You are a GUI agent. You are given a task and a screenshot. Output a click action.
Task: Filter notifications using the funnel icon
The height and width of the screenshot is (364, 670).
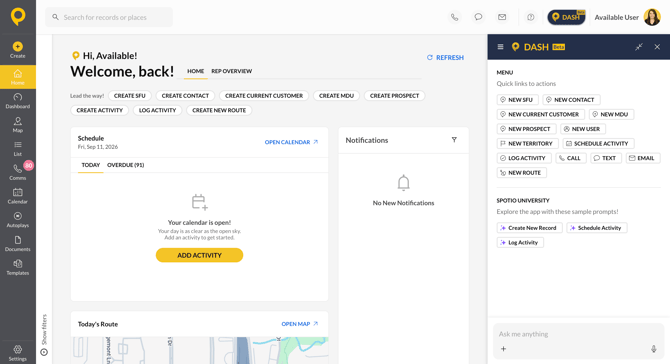coord(454,140)
